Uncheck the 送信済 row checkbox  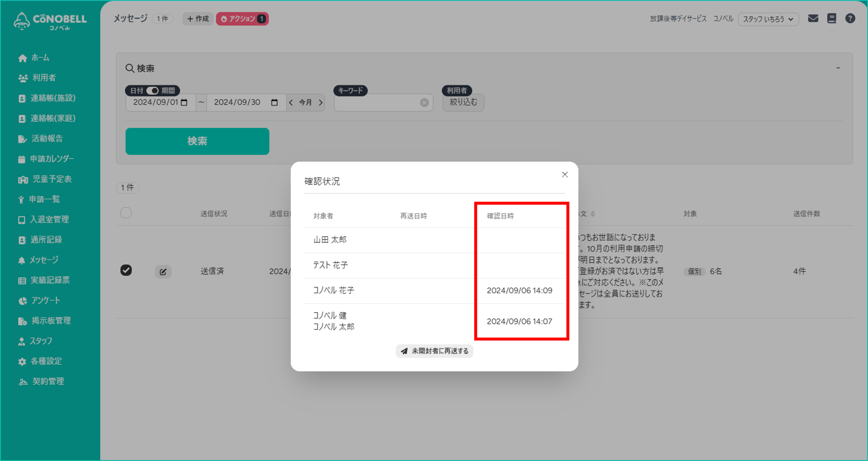pyautogui.click(x=126, y=270)
